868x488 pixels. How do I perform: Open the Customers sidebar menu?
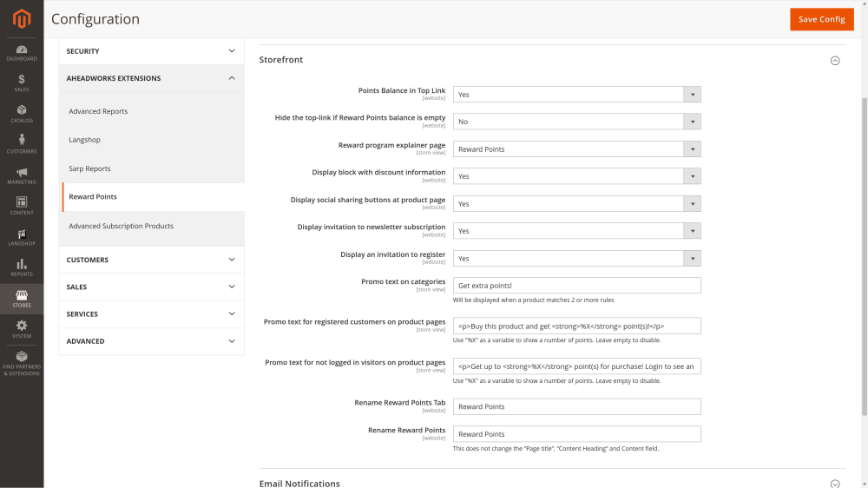point(22,144)
